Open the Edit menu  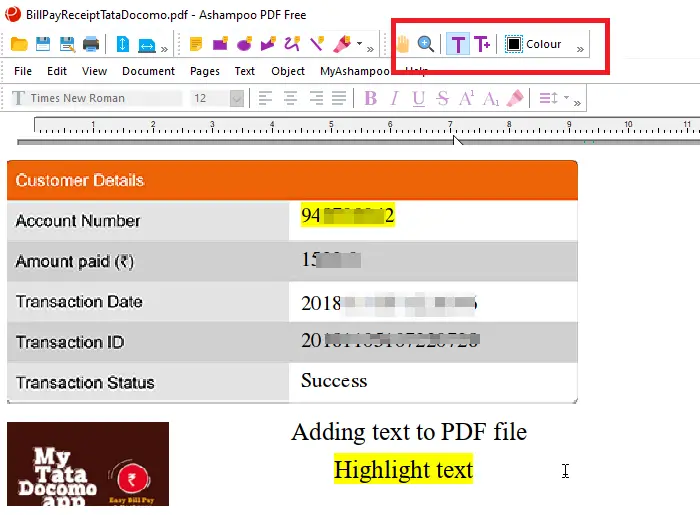click(x=57, y=71)
